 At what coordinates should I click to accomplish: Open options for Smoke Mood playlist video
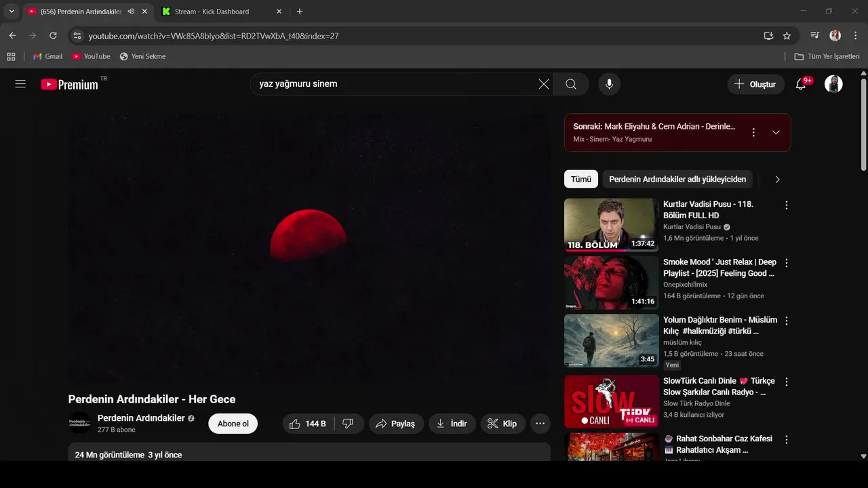pyautogui.click(x=787, y=262)
